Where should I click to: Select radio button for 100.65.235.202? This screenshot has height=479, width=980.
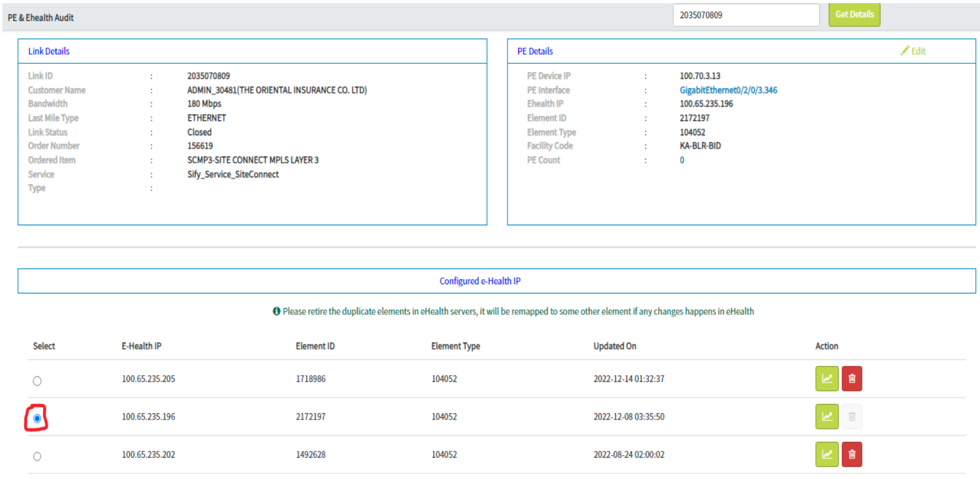pyautogui.click(x=38, y=456)
